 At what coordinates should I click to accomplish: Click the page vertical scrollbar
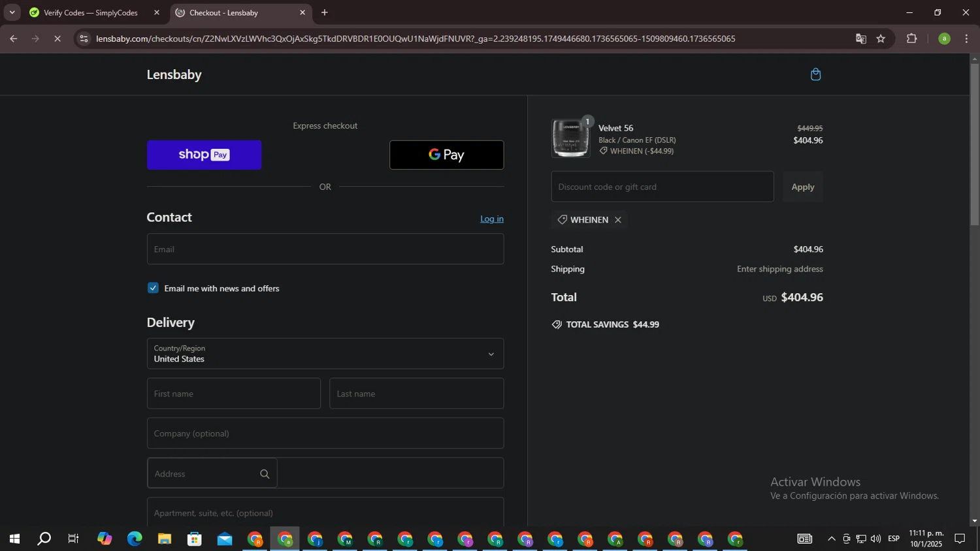975,144
